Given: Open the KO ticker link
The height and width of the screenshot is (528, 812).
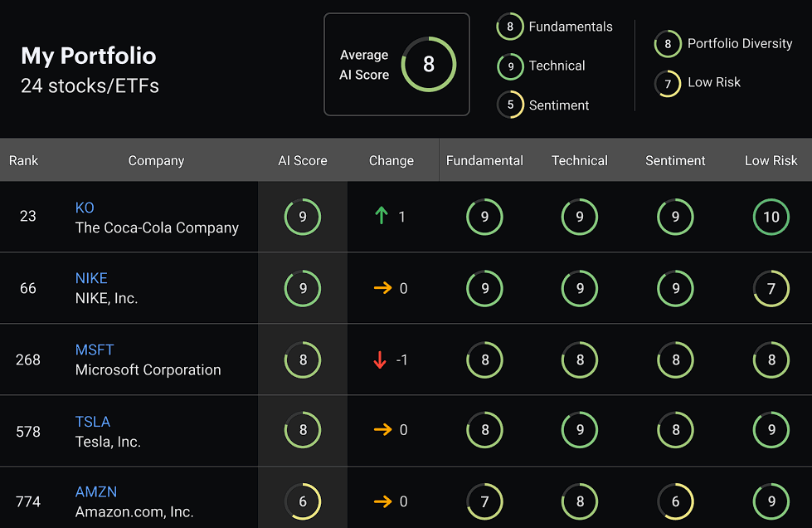Looking at the screenshot, I should coord(85,208).
